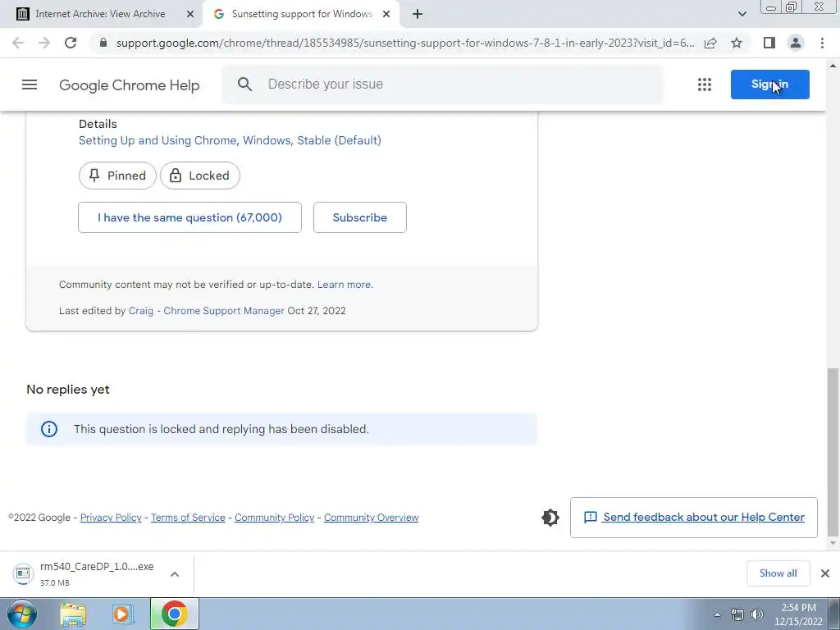Click the Sign in button
Screen dimensions: 840x630
click(769, 84)
